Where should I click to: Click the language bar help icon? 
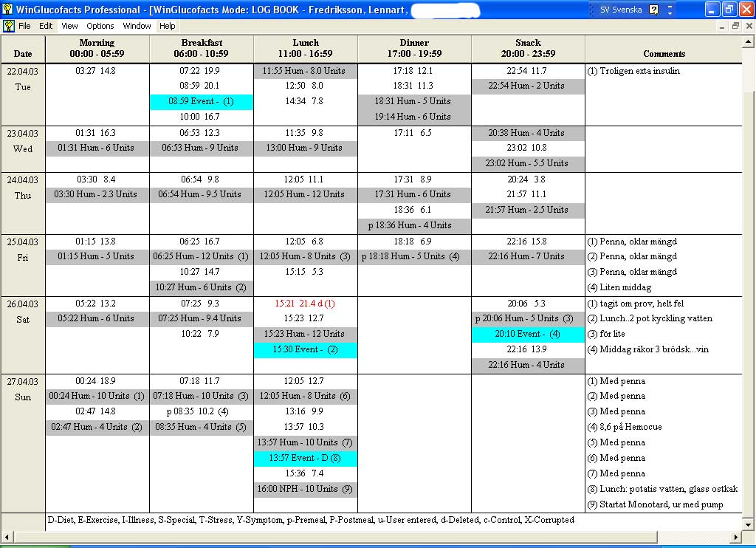[x=654, y=10]
